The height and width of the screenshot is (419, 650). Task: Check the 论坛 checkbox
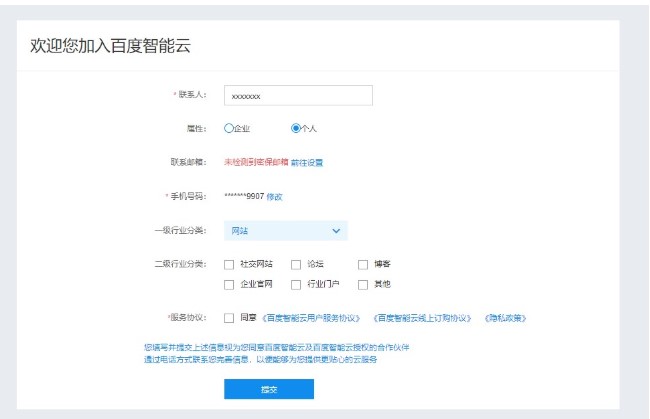click(296, 265)
